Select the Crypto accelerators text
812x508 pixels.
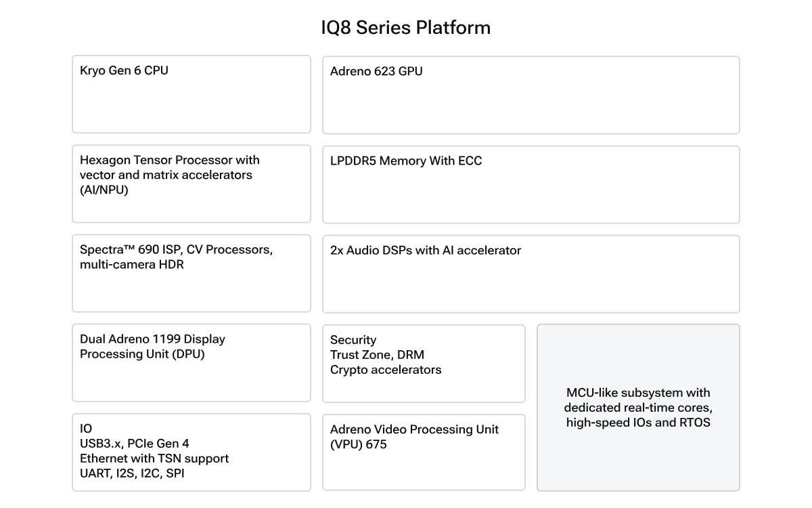(x=386, y=370)
